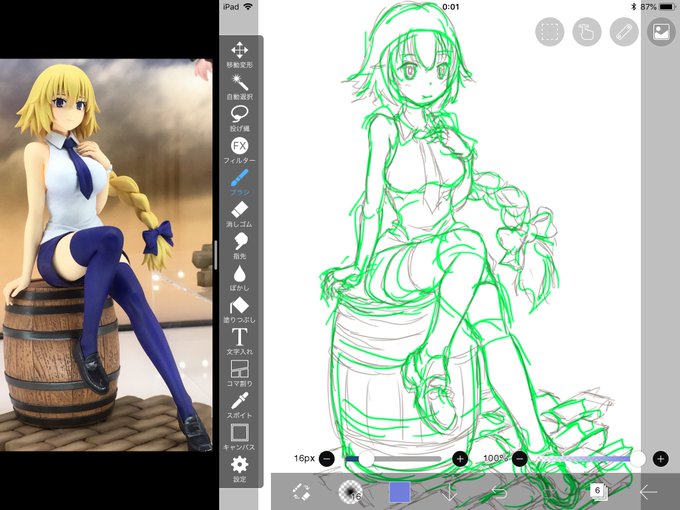Open the Canvas (キャンバス) tool
680x510 pixels.
point(239,437)
